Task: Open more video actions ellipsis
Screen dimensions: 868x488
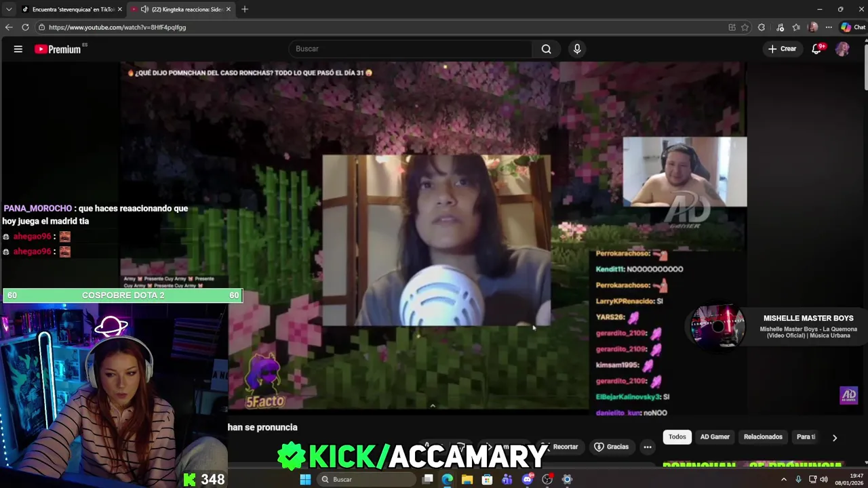Action: [648, 447]
